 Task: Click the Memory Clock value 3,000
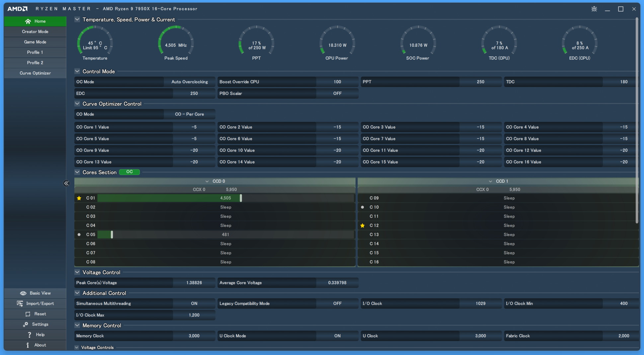click(194, 336)
